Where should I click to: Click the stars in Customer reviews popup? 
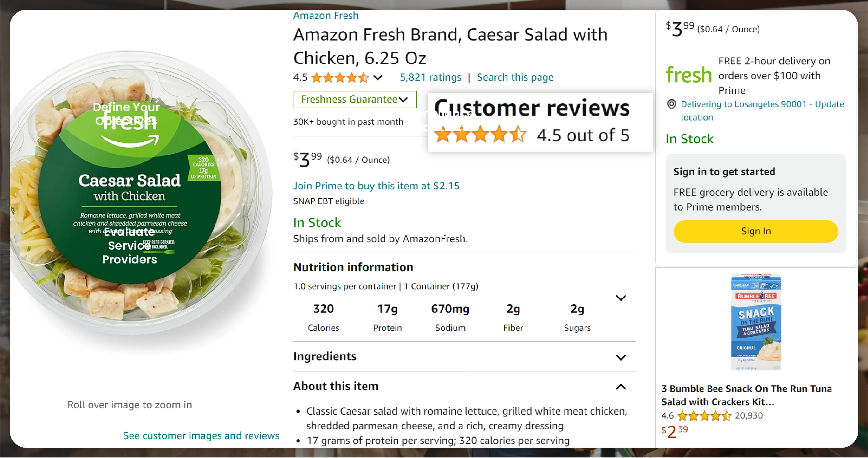click(480, 135)
